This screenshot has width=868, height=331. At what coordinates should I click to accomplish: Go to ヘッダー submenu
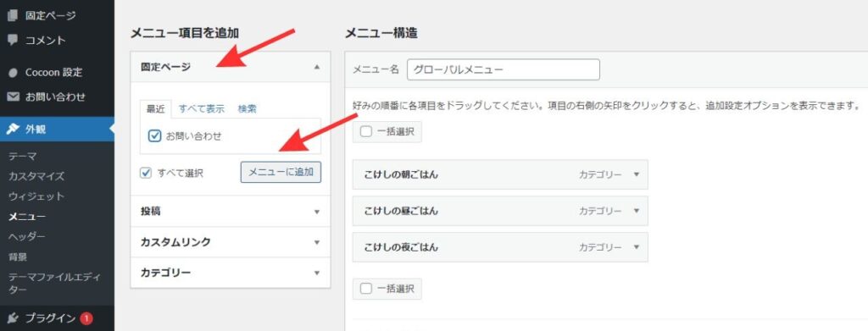point(27,236)
